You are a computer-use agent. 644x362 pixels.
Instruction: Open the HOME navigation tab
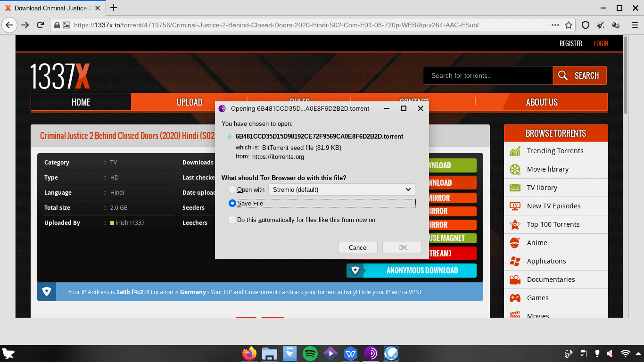tap(81, 102)
